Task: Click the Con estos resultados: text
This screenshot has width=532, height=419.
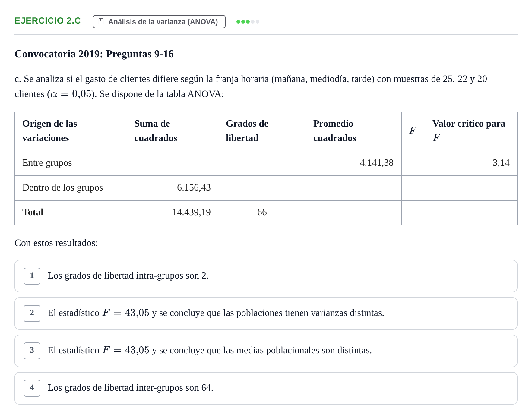Action: click(x=56, y=243)
